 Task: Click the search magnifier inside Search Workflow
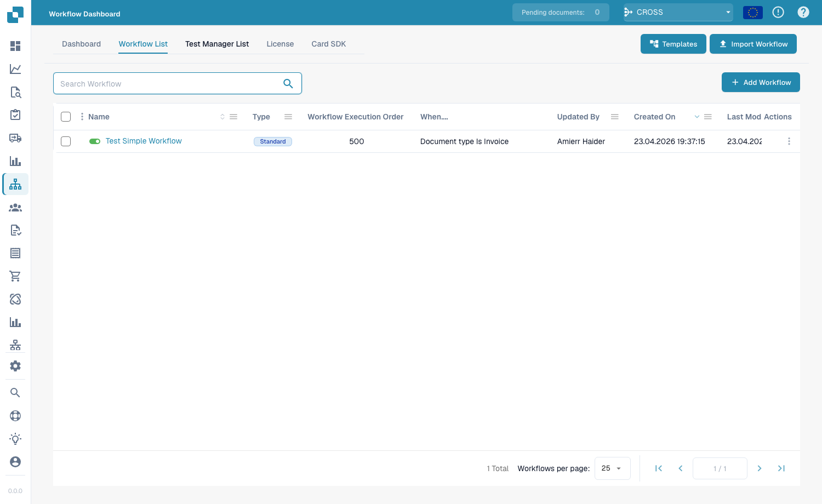tap(288, 83)
